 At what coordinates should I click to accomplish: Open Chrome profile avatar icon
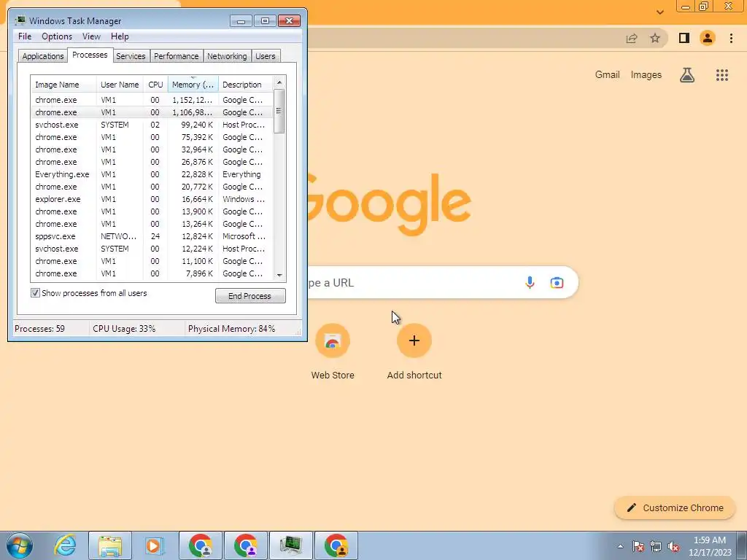click(x=708, y=38)
